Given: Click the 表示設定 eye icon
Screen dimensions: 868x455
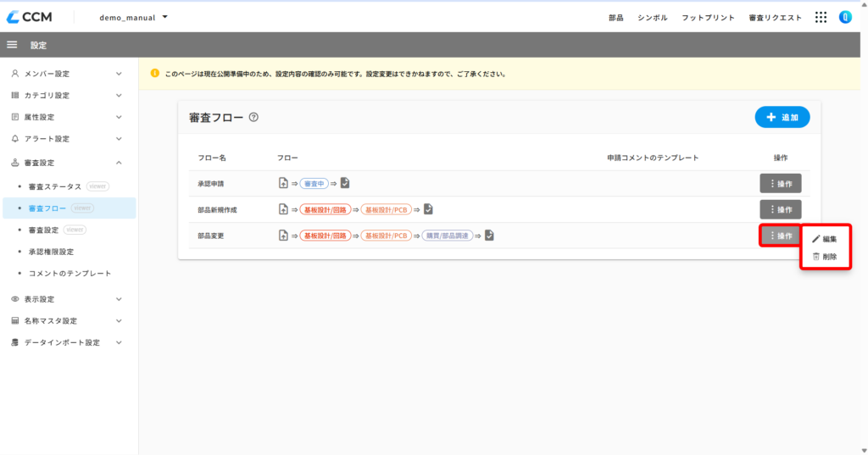Looking at the screenshot, I should [15, 299].
